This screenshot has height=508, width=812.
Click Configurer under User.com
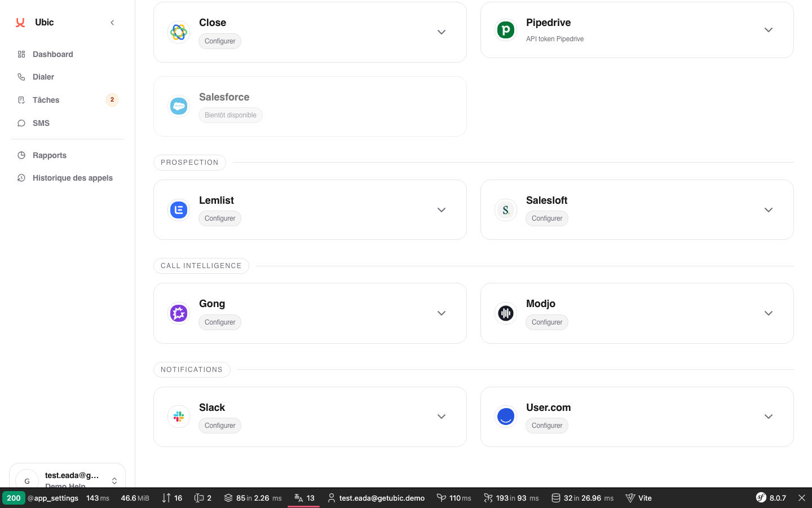547,426
